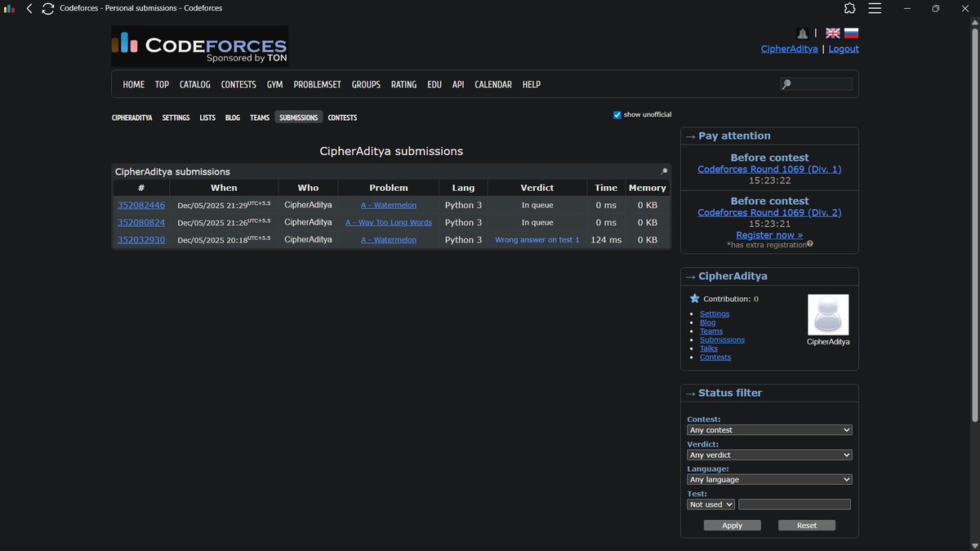
Task: Open the Test 'Not used' dropdown
Action: 710,504
